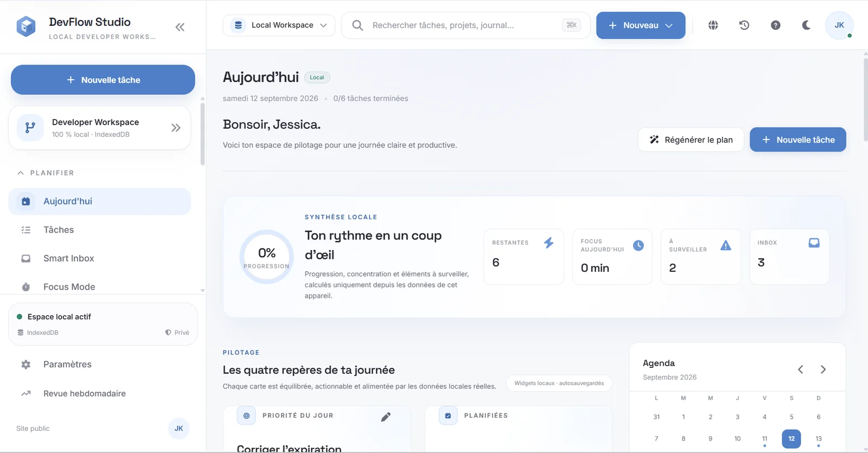
Task: Open Focus Mode in the sidebar
Action: click(100, 287)
